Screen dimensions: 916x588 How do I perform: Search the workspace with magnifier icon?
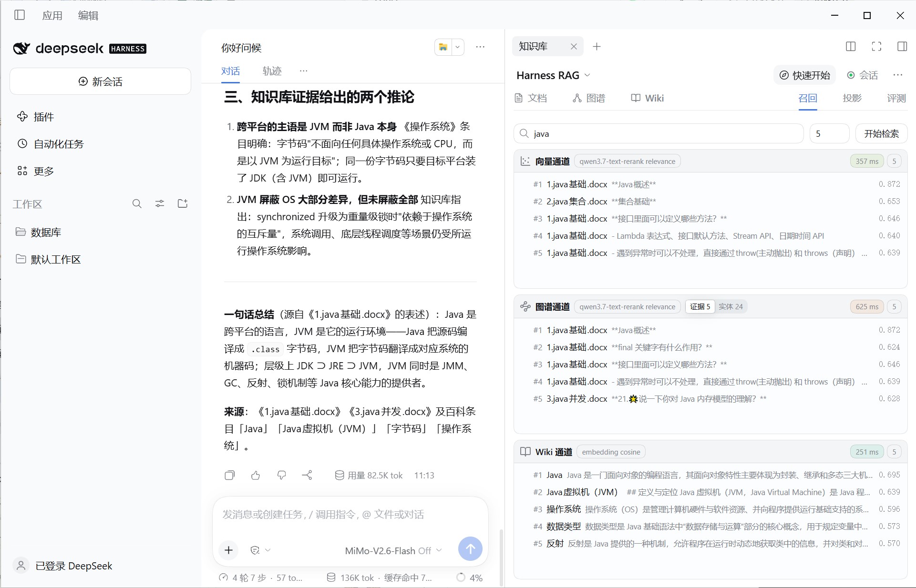(137, 204)
